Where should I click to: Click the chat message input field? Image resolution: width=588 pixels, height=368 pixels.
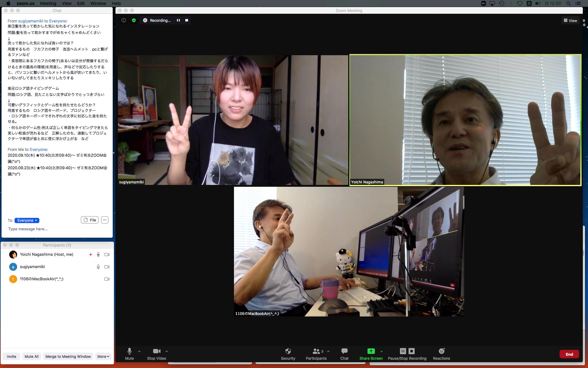(55, 229)
